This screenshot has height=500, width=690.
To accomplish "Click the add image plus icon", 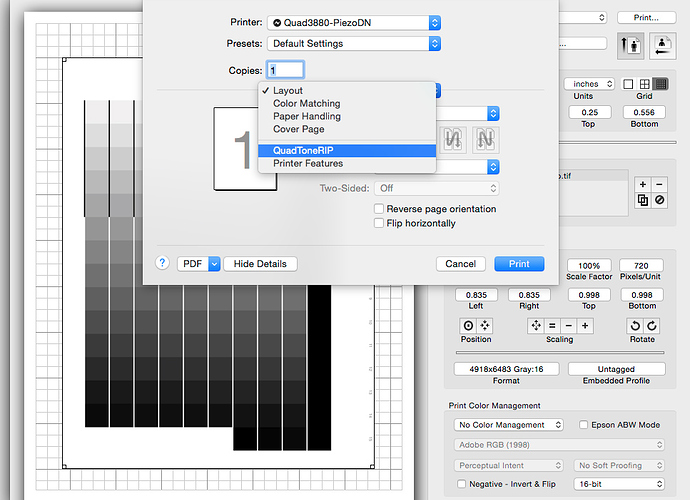I will [642, 185].
